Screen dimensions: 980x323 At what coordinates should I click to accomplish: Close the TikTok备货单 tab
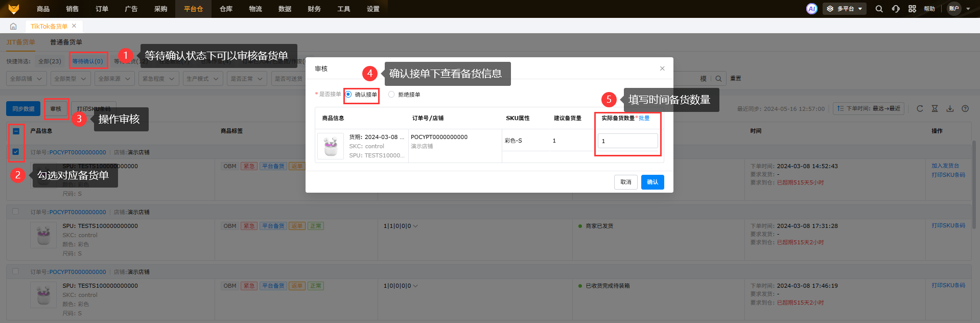[74, 26]
